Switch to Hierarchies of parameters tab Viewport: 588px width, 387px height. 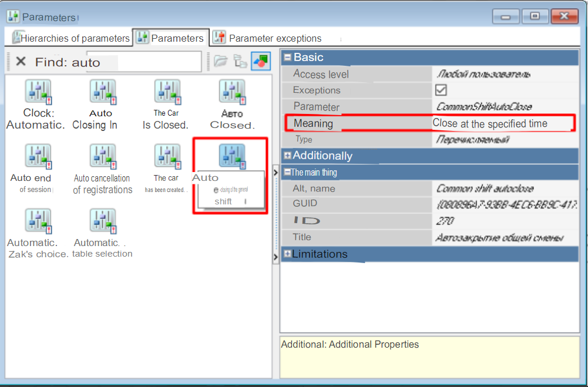pyautogui.click(x=72, y=38)
